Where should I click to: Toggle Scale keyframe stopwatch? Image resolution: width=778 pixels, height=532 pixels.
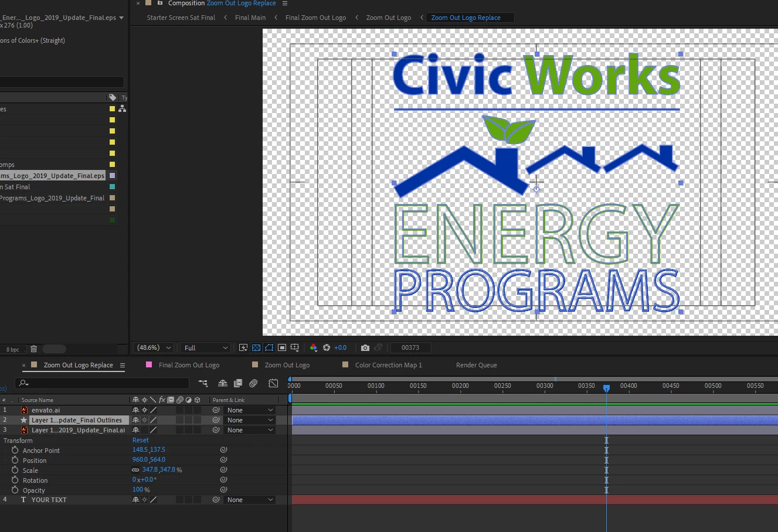click(x=15, y=470)
